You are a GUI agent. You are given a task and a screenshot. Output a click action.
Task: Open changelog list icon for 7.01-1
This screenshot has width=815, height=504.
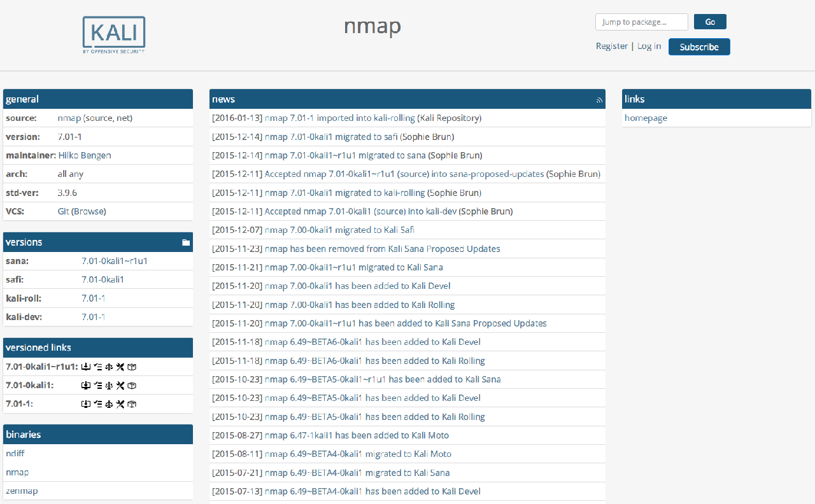[x=97, y=404]
